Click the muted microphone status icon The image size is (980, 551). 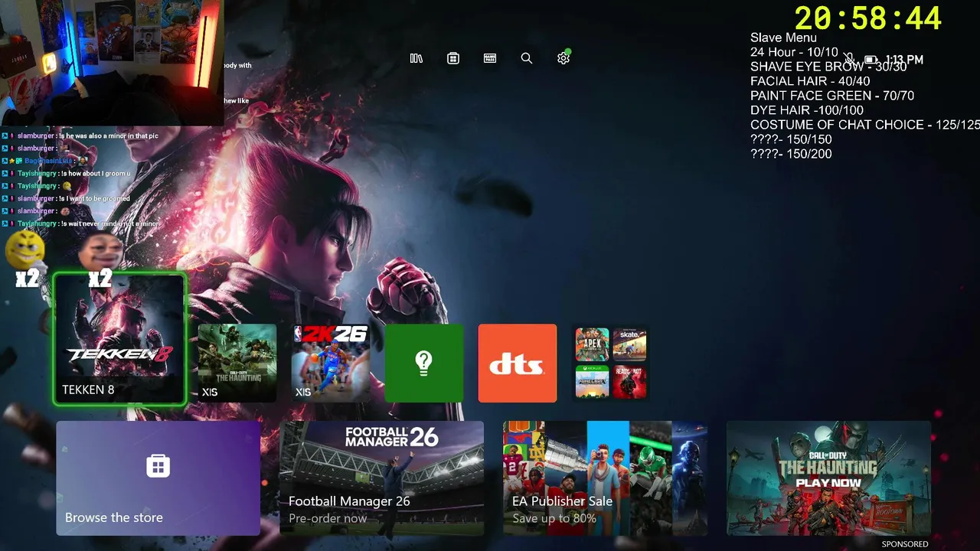tap(849, 60)
